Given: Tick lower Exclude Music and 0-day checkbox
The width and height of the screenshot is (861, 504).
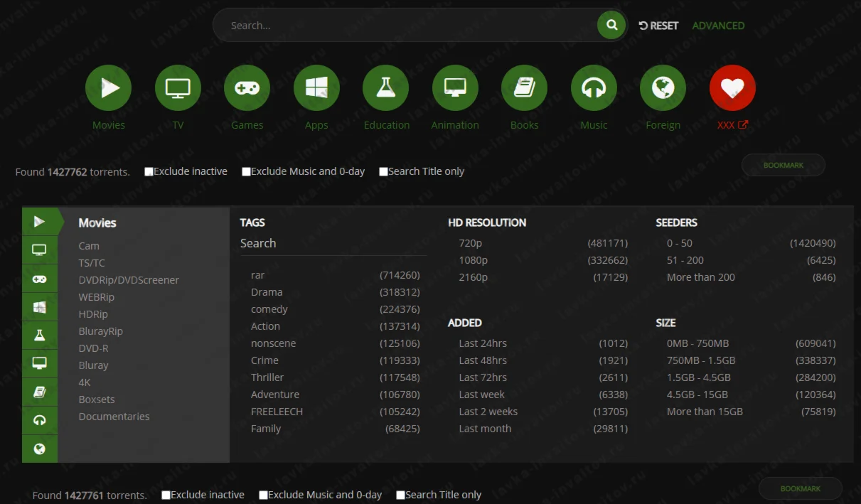Looking at the screenshot, I should pyautogui.click(x=263, y=495).
